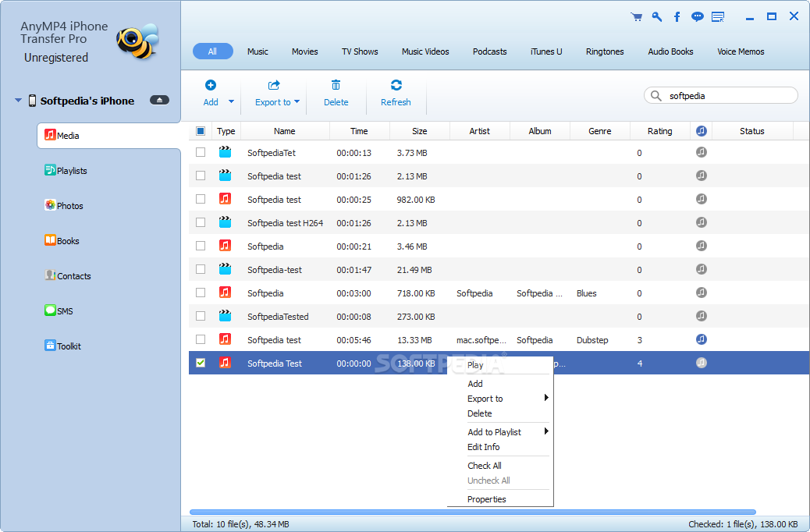Screen dimensions: 810x532
Task: Click video type icon of SoftpediaTested
Action: click(x=225, y=316)
